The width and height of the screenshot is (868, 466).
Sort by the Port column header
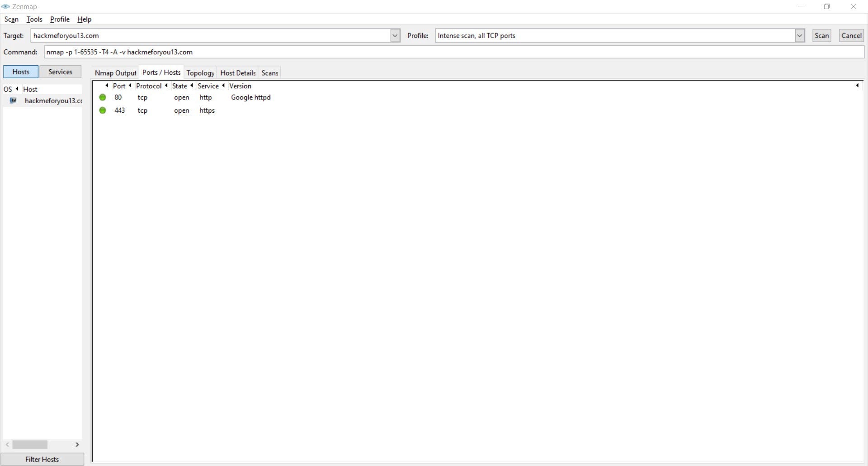pos(119,86)
